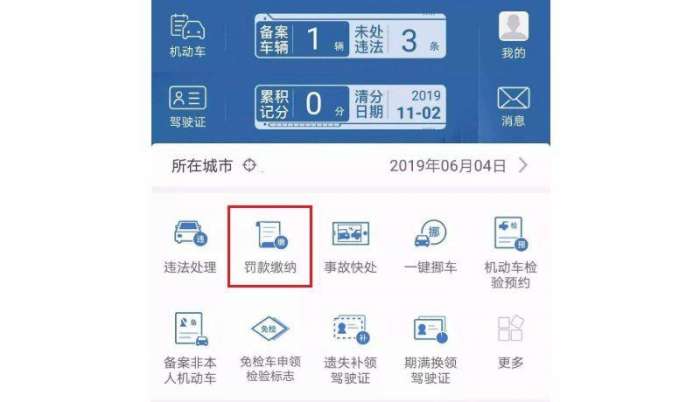Image resolution: width=700 pixels, height=402 pixels.
Task: View 备案车辆 registered vehicle count
Action: (303, 39)
